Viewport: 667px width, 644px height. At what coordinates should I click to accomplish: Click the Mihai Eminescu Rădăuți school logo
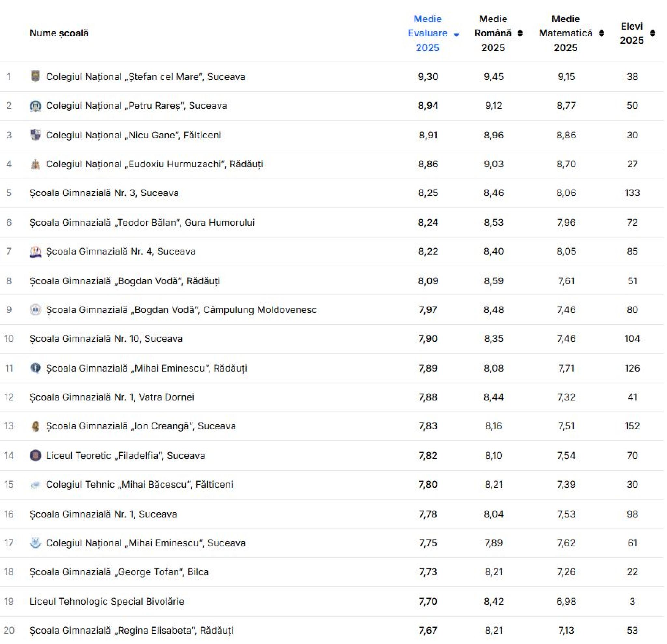(x=35, y=368)
